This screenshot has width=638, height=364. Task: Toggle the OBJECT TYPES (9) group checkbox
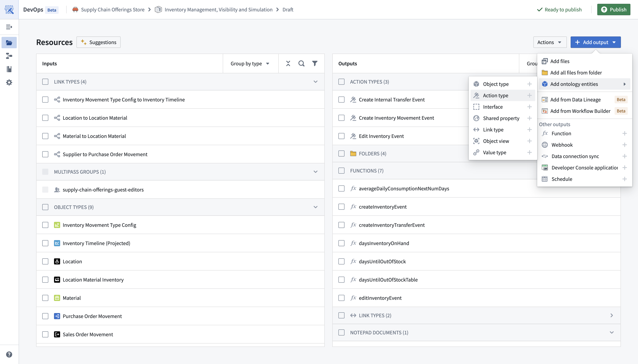45,207
